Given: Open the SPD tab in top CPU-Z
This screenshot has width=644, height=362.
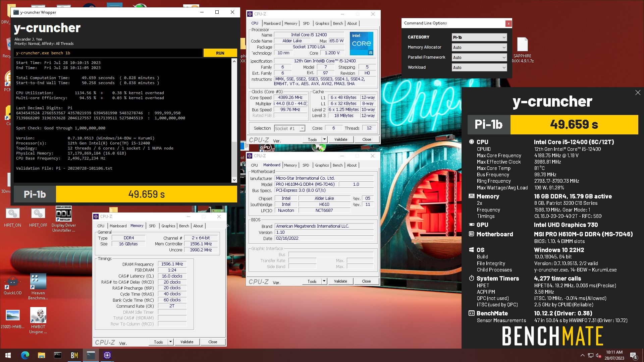Looking at the screenshot, I should [306, 23].
